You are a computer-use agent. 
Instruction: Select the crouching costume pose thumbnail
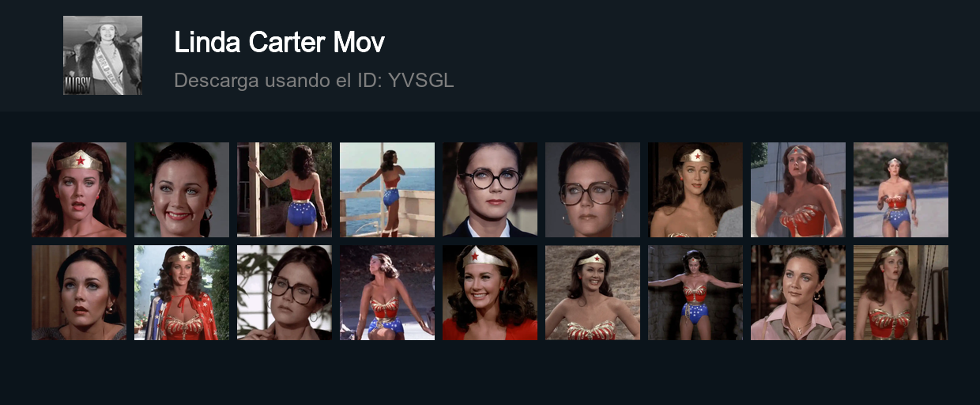pos(387,293)
